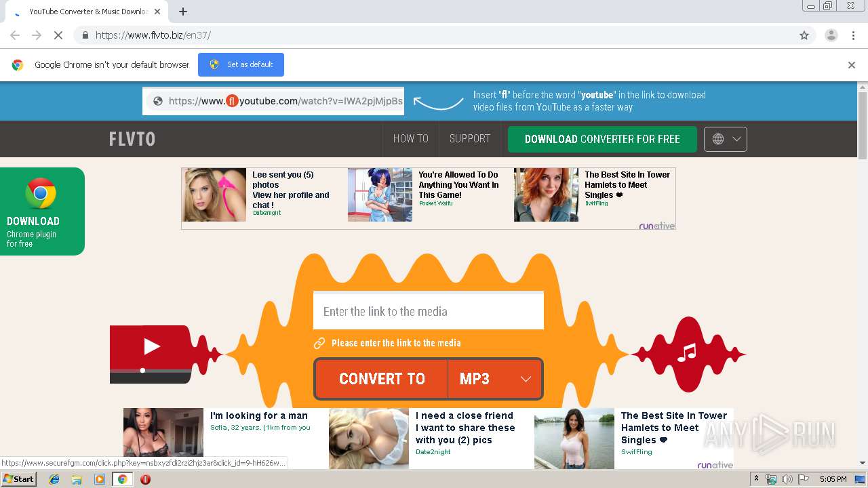Click the runative label in top ad
868x488 pixels.
656,226
